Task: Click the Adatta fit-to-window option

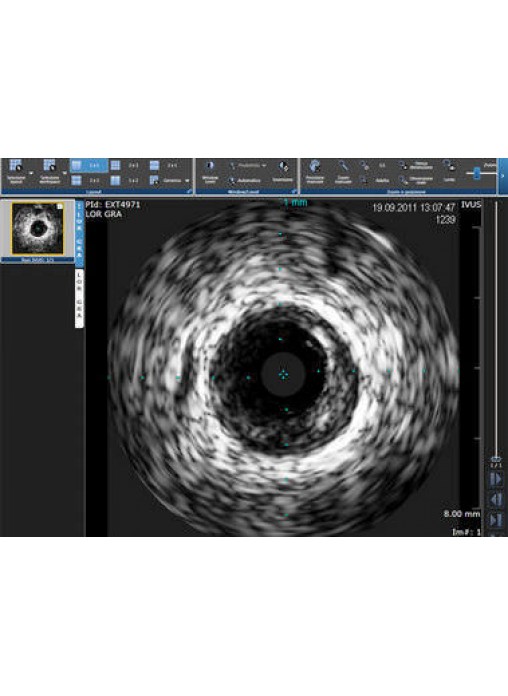Action: click(x=377, y=180)
